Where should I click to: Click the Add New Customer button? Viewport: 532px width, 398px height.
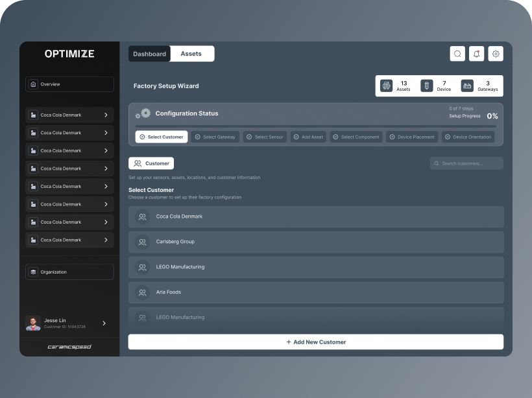coord(316,342)
